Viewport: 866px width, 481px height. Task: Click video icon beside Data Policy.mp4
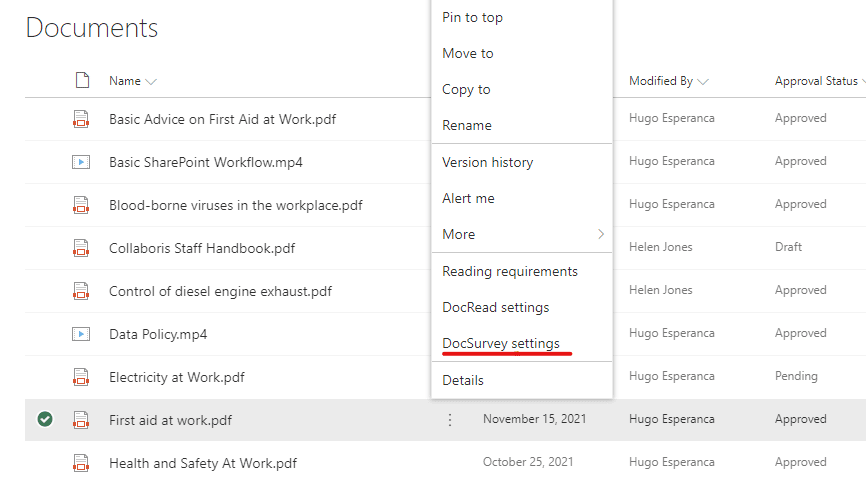coord(81,334)
